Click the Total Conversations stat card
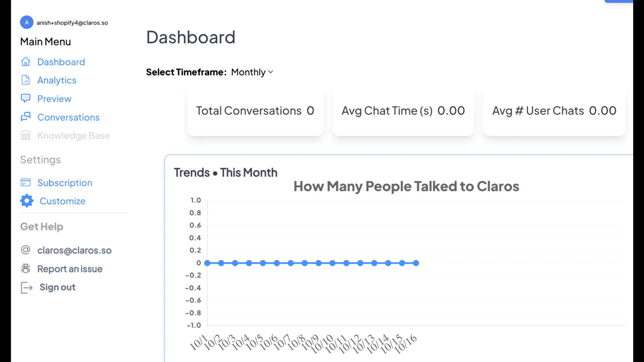 click(x=255, y=111)
